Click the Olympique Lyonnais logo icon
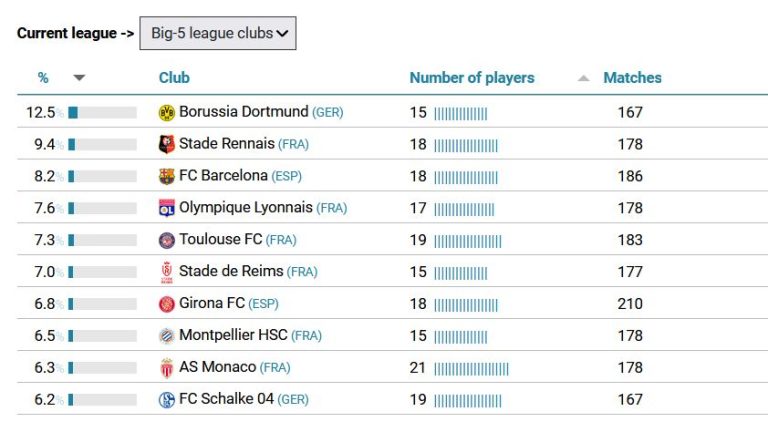 pos(167,208)
